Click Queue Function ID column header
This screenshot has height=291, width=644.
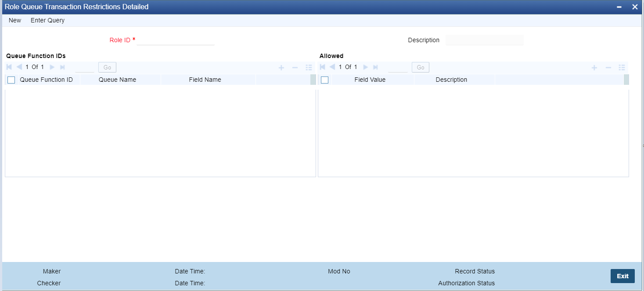click(x=46, y=80)
